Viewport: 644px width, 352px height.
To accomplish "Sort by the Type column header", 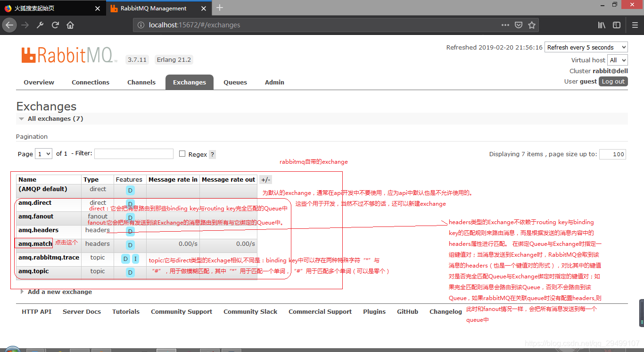I will coord(91,179).
